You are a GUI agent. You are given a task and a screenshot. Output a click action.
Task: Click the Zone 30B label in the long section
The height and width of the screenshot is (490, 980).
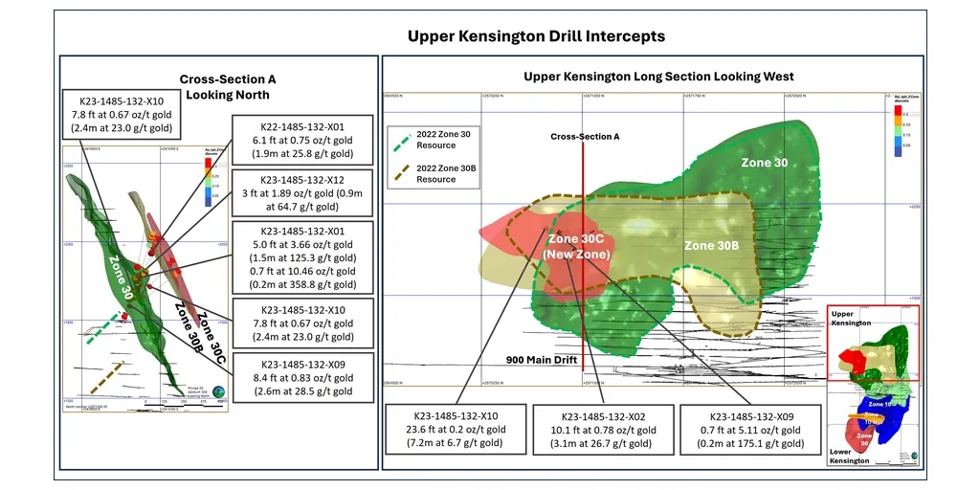click(x=712, y=246)
